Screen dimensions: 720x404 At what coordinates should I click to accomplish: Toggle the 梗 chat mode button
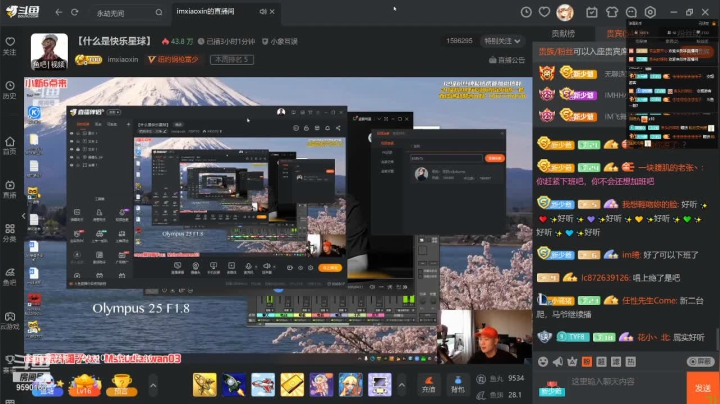click(631, 362)
